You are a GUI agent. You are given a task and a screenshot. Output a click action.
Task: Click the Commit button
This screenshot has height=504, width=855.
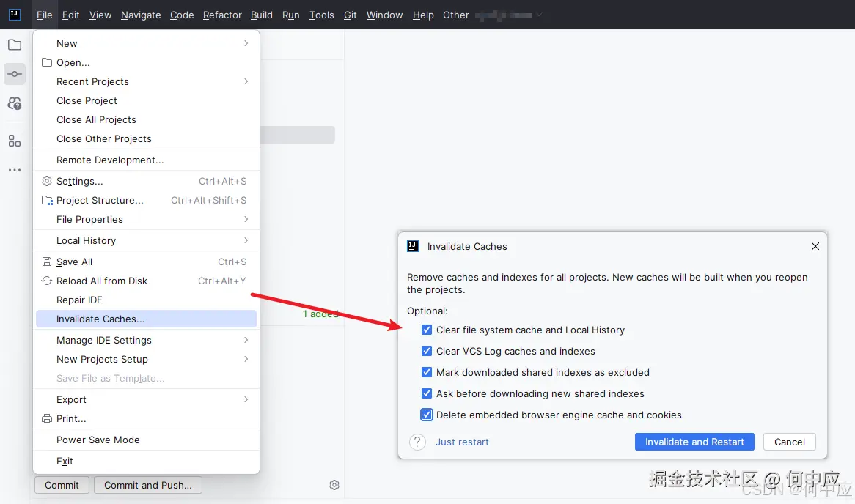pos(62,485)
